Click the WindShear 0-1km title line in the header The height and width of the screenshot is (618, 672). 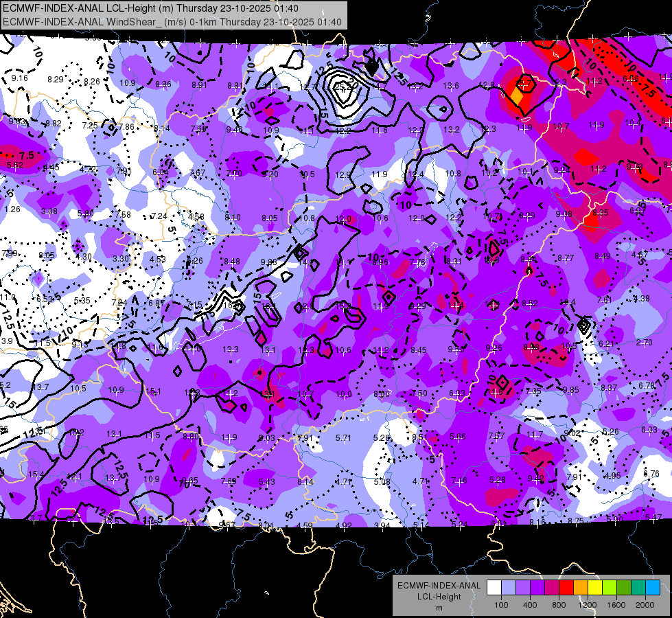[172, 22]
